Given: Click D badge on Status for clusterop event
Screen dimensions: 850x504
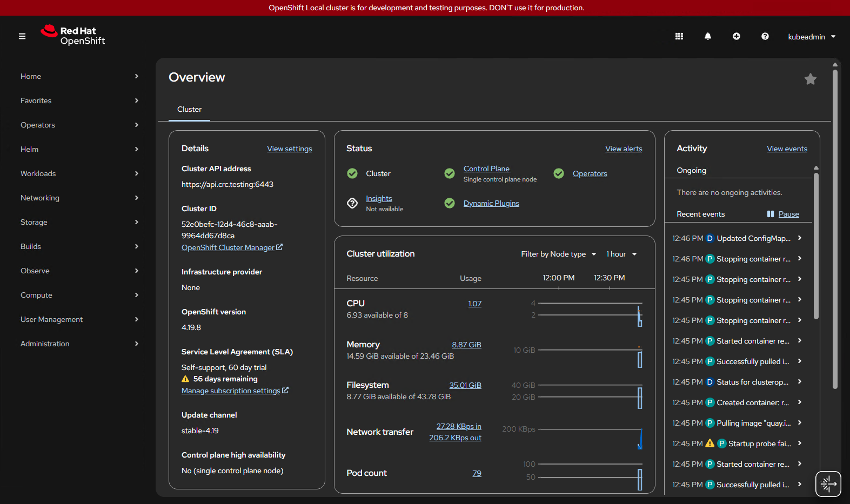Looking at the screenshot, I should coord(710,382).
